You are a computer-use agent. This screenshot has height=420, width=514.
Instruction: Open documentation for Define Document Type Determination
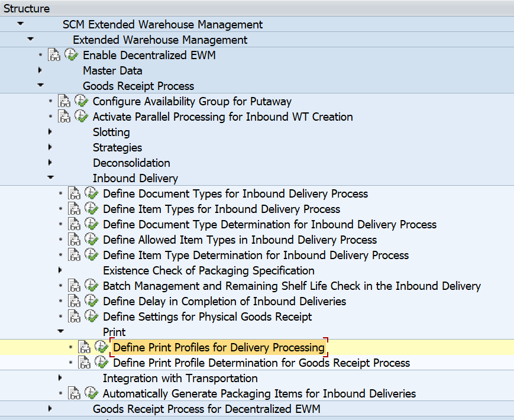[x=75, y=224]
